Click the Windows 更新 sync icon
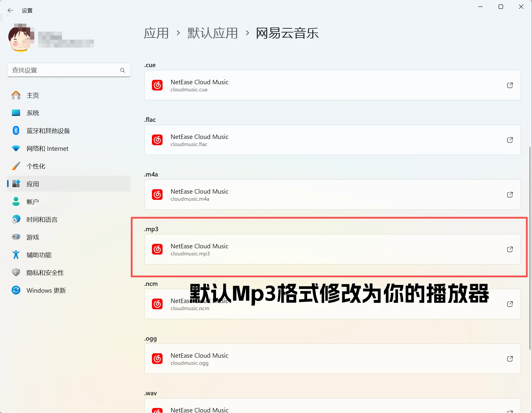The width and height of the screenshot is (532, 413). coord(16,290)
